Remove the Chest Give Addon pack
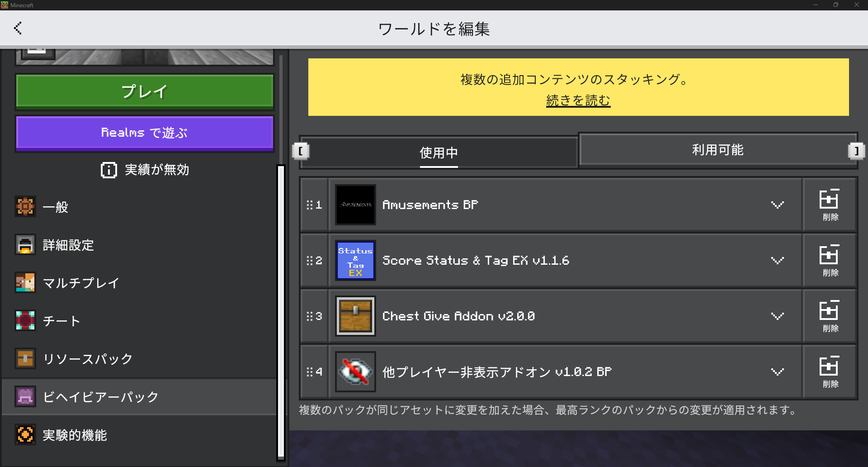 (830, 316)
